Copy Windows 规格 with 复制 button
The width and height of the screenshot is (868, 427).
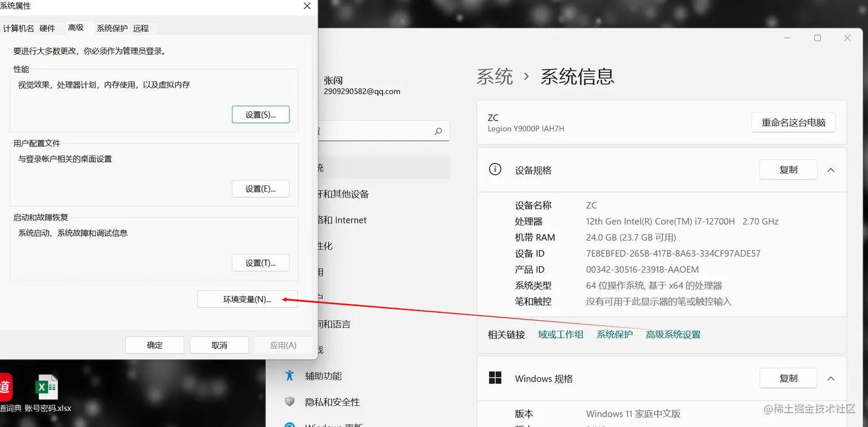coord(788,378)
